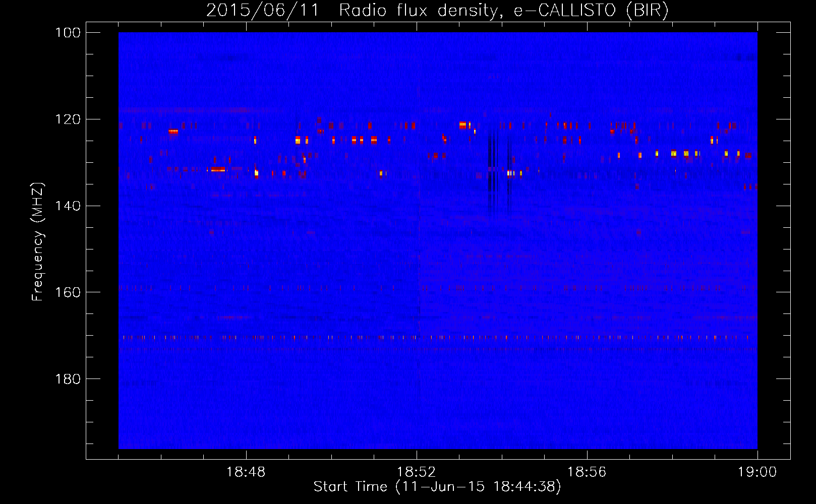
Task: Click the 'Start Time (11-Jun-15 18:44:38)' label
Action: pos(437,487)
